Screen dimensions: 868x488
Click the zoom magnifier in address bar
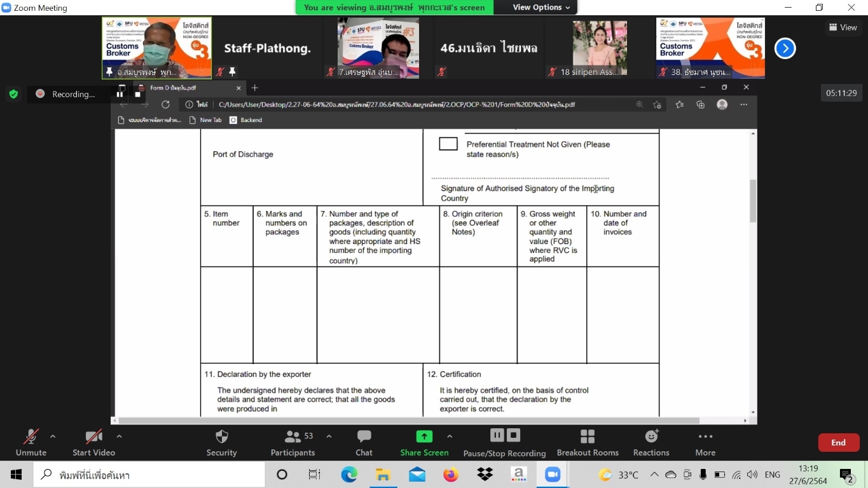point(640,105)
